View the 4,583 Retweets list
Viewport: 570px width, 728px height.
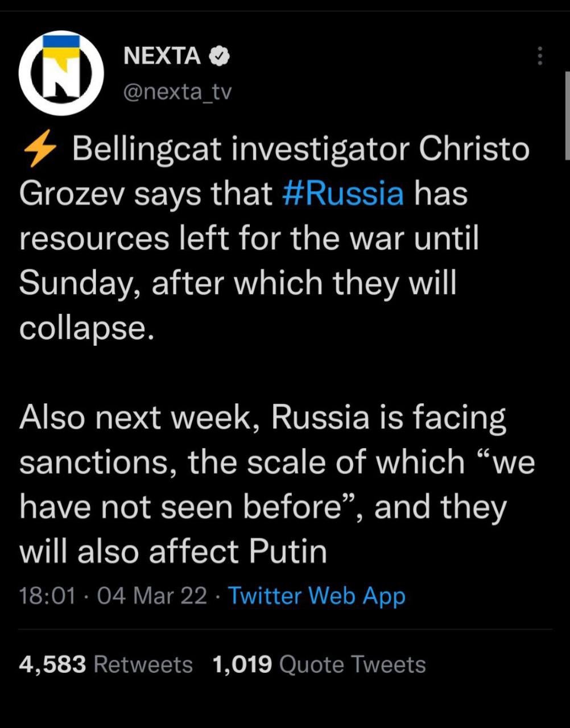click(106, 664)
